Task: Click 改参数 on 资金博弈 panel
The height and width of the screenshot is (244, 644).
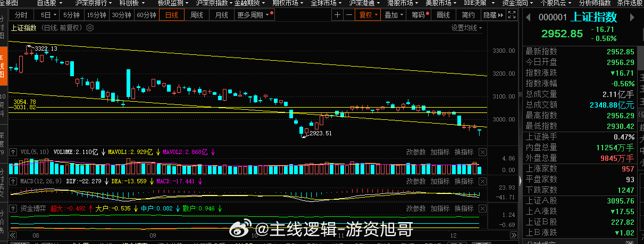Action: 416,209
